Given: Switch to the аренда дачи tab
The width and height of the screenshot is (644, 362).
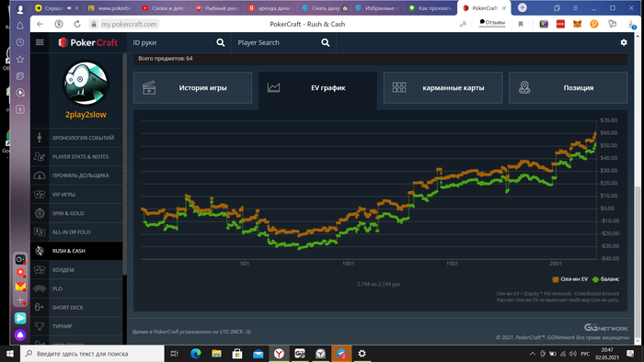Looking at the screenshot, I should (x=271, y=7).
